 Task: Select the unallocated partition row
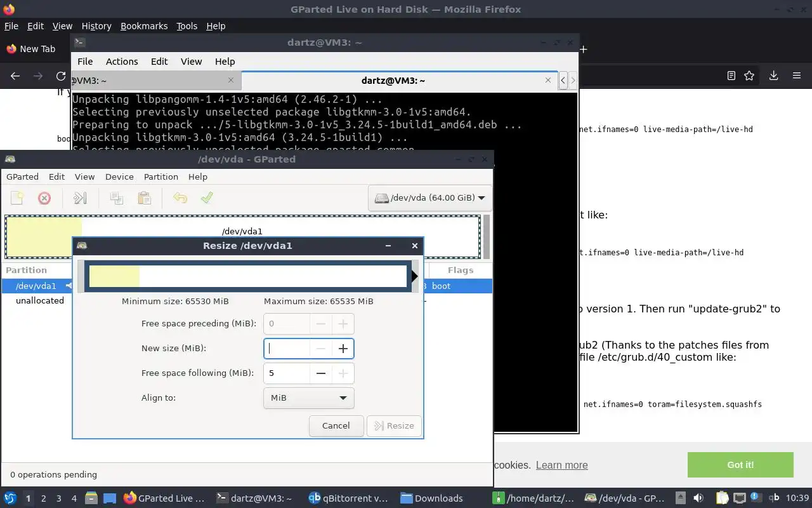click(x=247, y=300)
